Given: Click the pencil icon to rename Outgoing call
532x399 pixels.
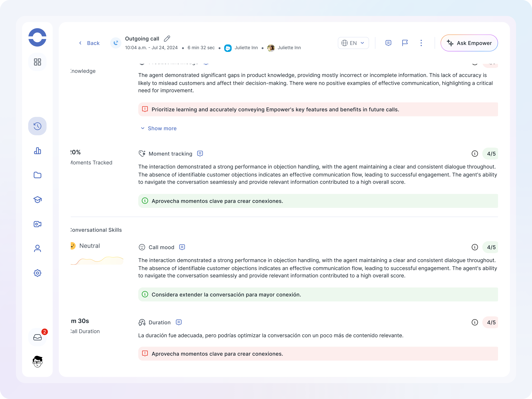Looking at the screenshot, I should [167, 38].
